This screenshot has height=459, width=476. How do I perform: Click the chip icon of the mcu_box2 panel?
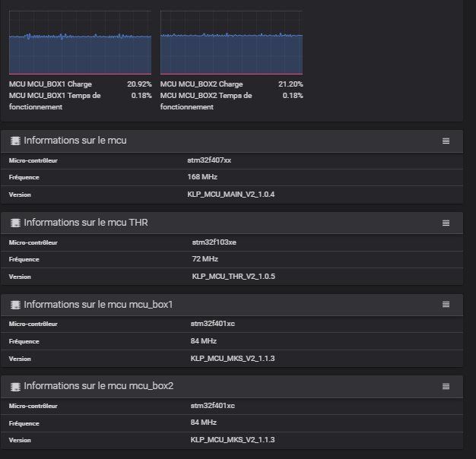tap(15, 386)
